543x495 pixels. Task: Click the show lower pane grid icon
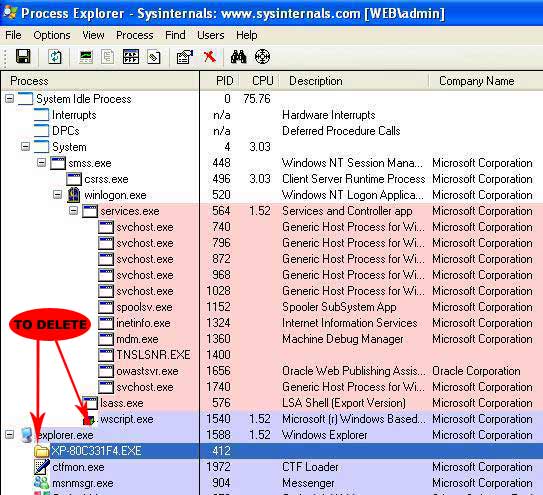pyautogui.click(x=131, y=56)
